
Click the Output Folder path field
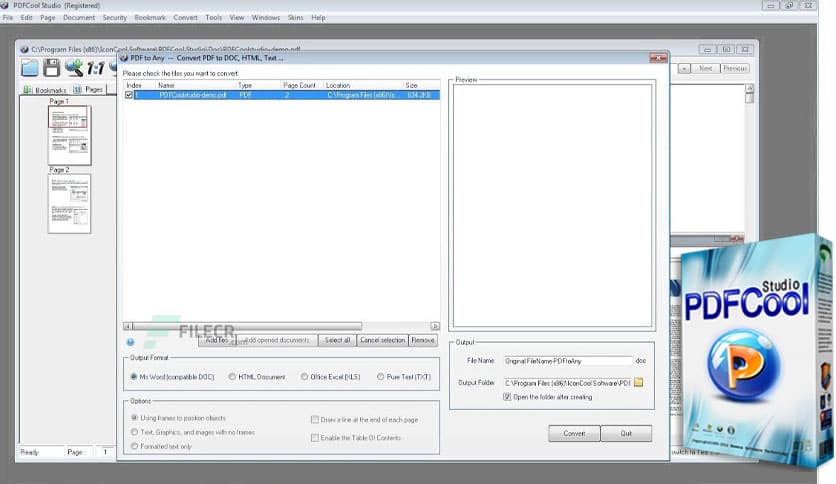tap(567, 383)
